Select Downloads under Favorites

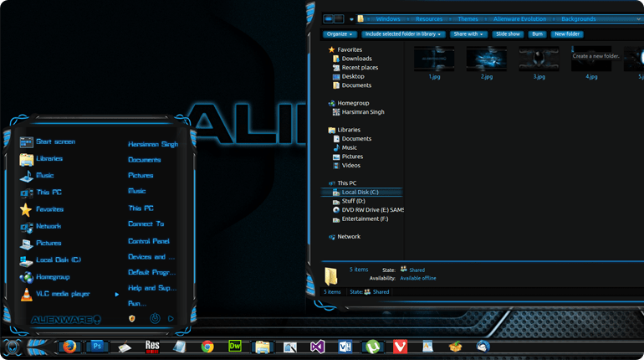[x=352, y=59]
